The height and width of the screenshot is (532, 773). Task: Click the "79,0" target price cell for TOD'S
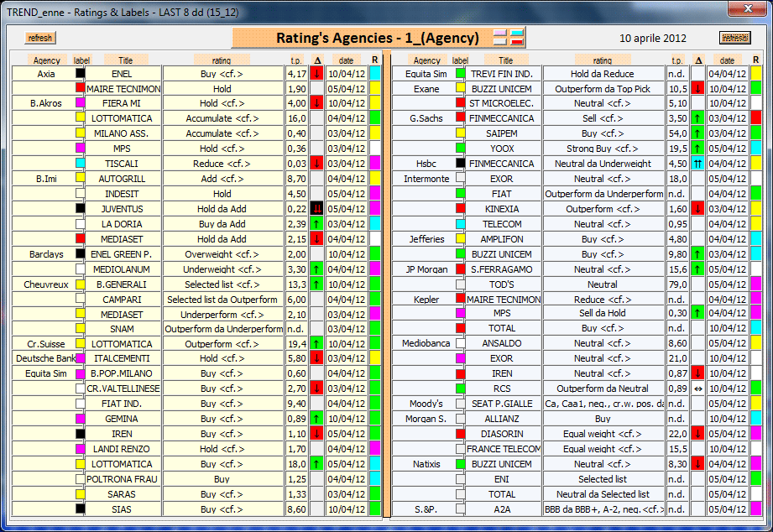[x=678, y=284]
